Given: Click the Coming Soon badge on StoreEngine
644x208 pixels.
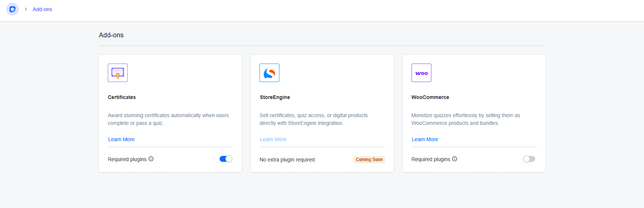Looking at the screenshot, I should pyautogui.click(x=369, y=160).
